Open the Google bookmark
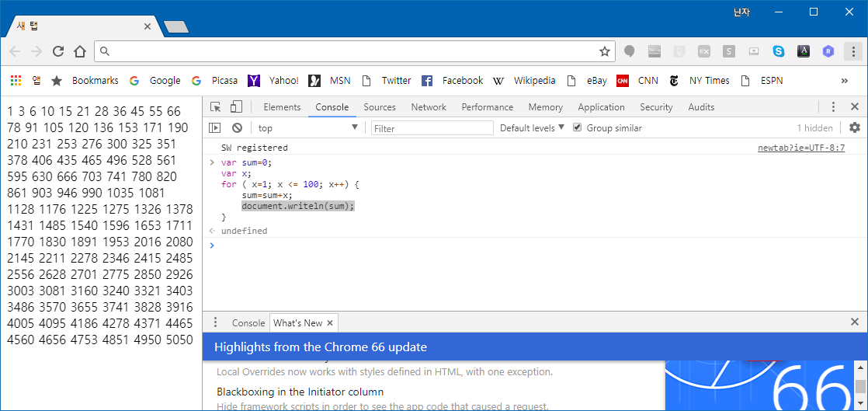 [x=155, y=80]
